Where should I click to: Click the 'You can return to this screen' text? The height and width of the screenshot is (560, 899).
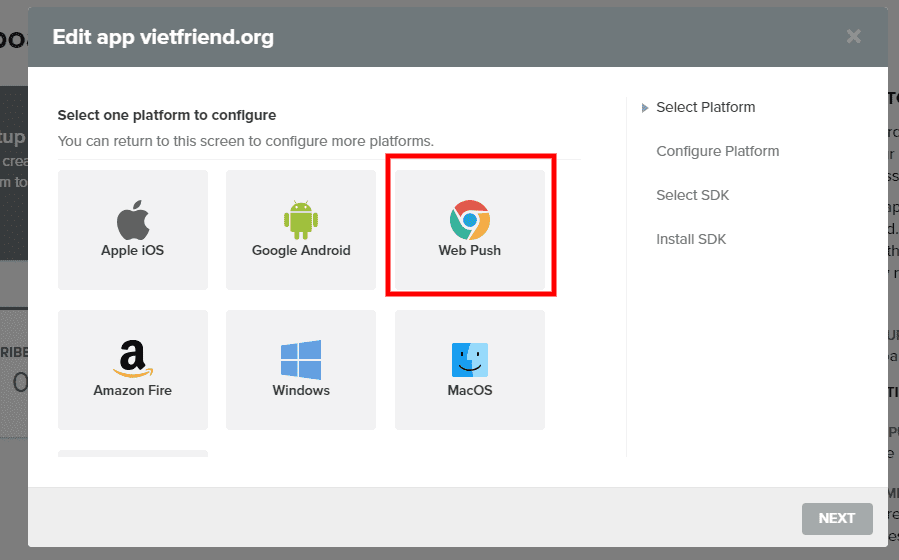point(245,141)
